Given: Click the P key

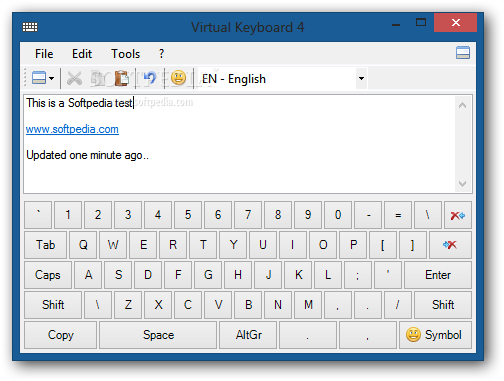Looking at the screenshot, I should point(353,245).
